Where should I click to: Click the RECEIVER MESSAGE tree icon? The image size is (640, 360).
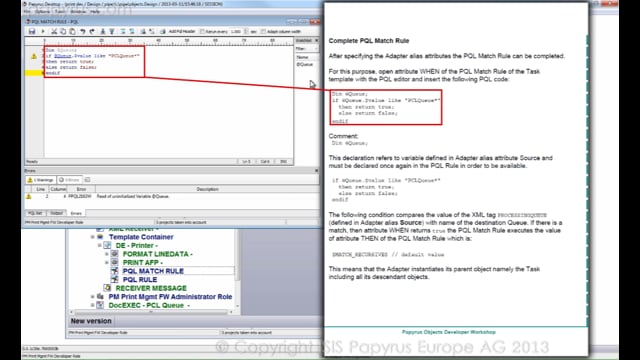tap(107, 288)
